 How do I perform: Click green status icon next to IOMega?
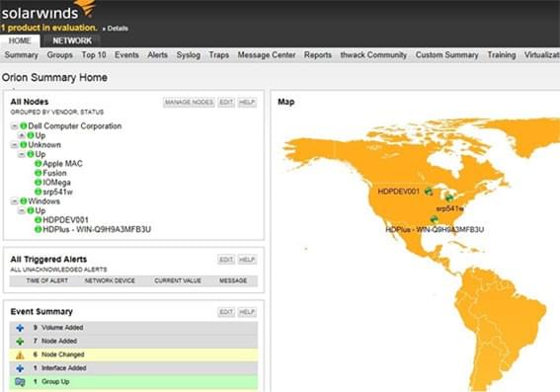38,183
